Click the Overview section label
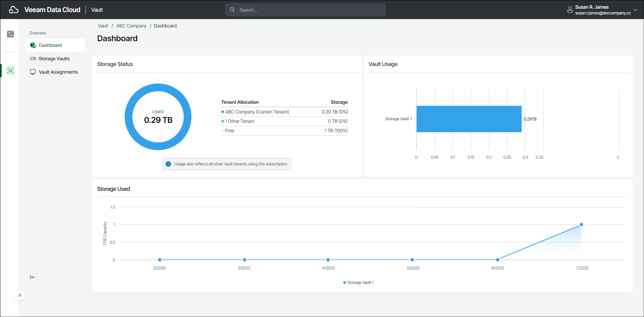This screenshot has height=317, width=644. (38, 33)
